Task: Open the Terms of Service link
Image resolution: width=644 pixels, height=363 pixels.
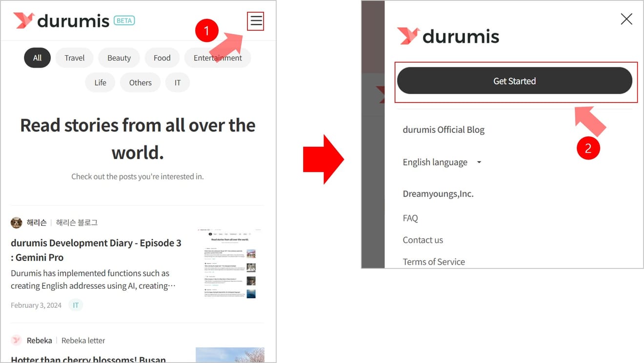Action: [x=434, y=262]
